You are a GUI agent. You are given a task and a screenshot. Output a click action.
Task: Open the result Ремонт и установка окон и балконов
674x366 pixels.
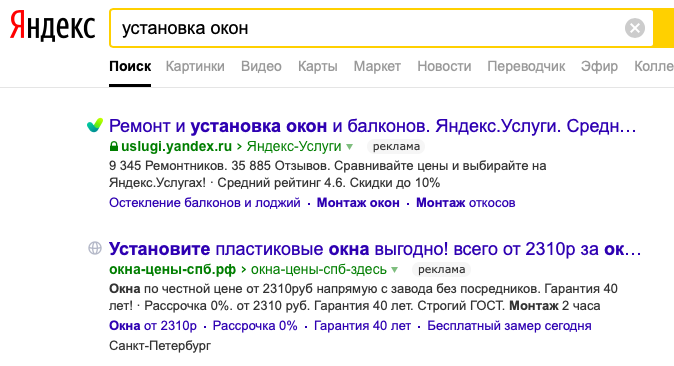[x=372, y=126]
